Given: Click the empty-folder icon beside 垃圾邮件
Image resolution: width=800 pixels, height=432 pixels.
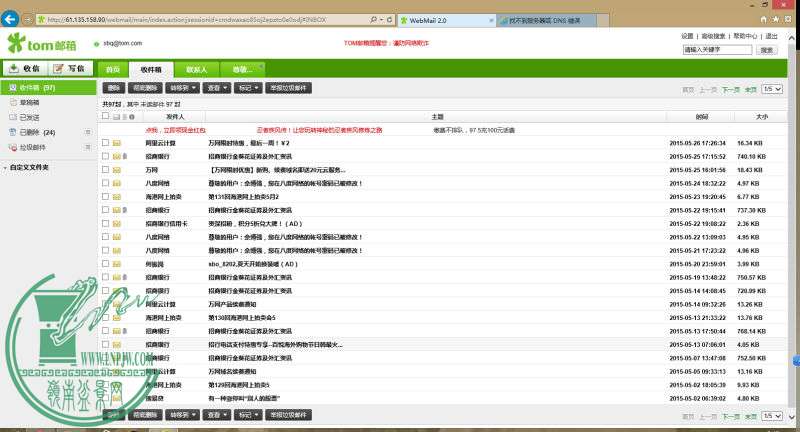Looking at the screenshot, I should pos(88,147).
